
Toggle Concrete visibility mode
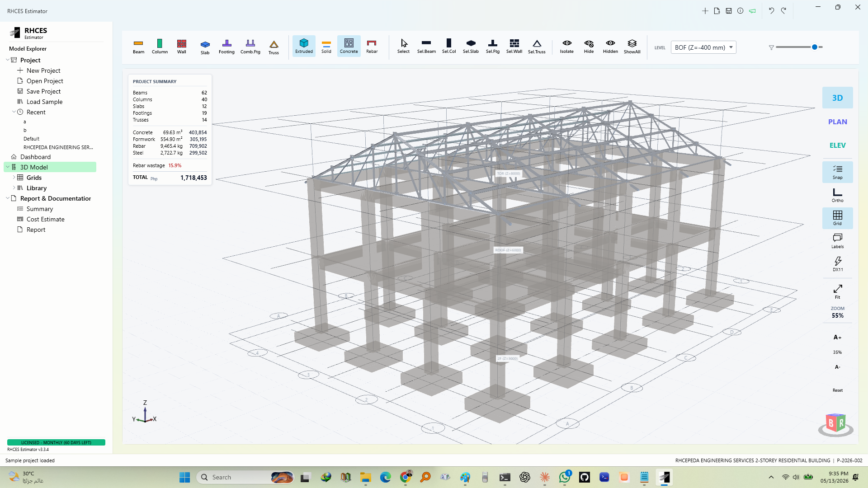(349, 46)
